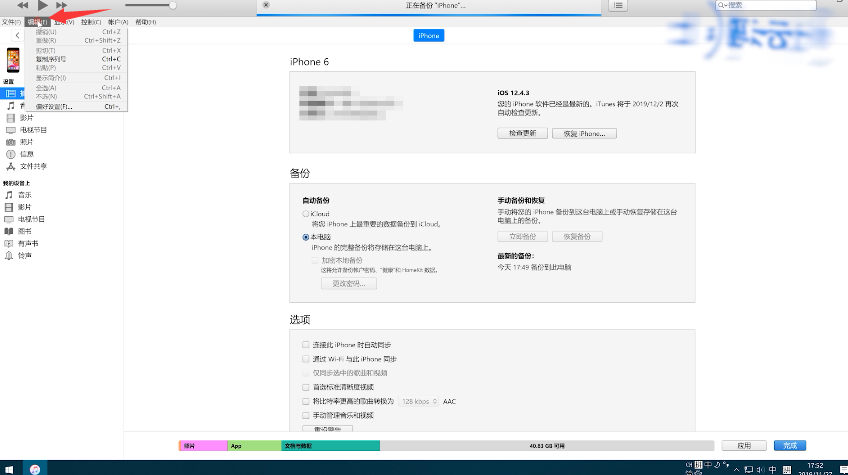Select the summary icon in settings sidebar
The height and width of the screenshot is (475, 848).
pyautogui.click(x=10, y=94)
